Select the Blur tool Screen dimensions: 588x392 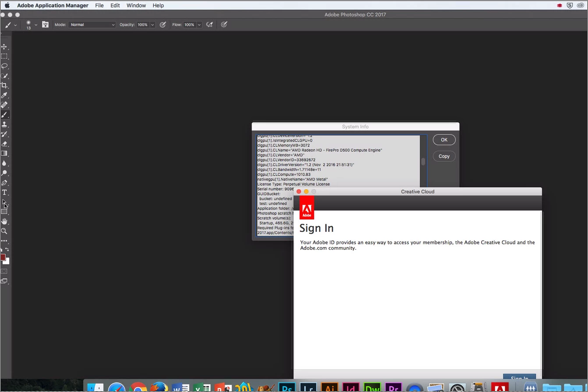click(x=4, y=163)
